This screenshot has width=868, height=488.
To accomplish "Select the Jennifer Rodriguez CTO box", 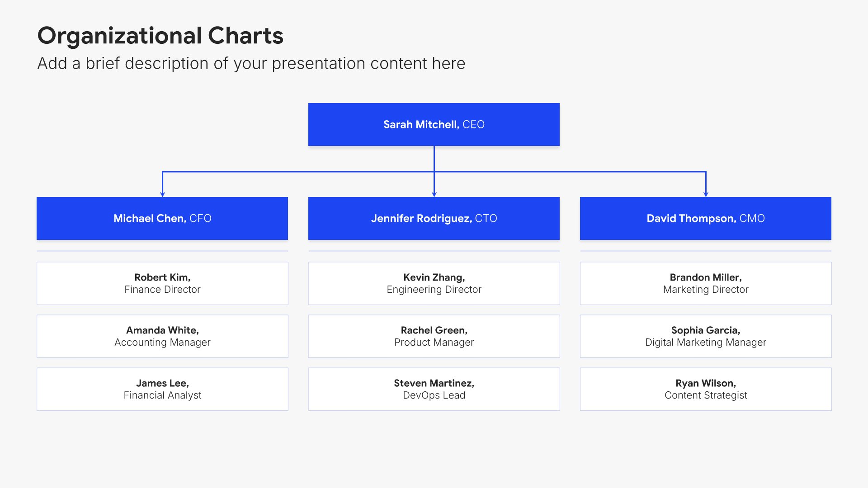I will click(x=434, y=219).
